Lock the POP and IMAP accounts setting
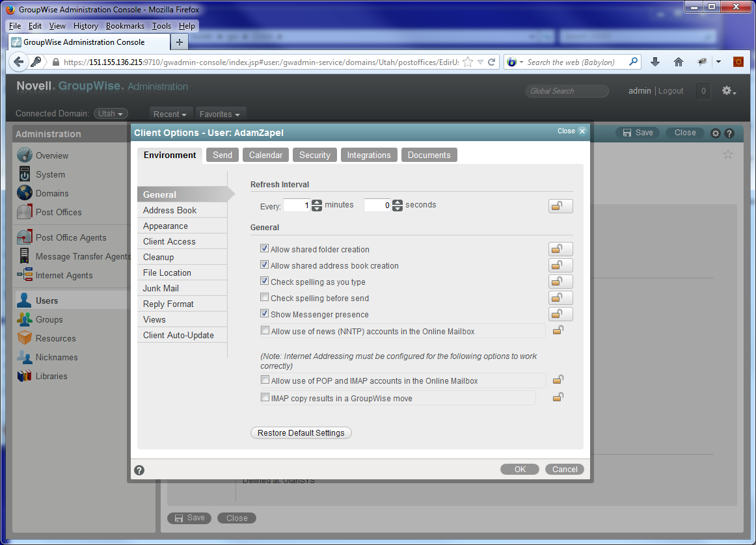 (558, 380)
